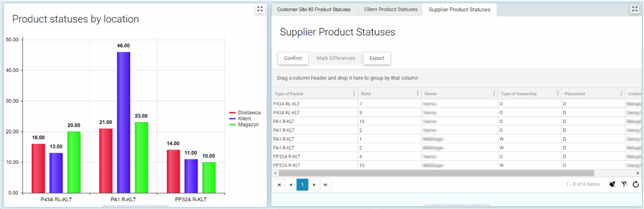
Task: Open the Owner column options menu
Action: click(494, 94)
